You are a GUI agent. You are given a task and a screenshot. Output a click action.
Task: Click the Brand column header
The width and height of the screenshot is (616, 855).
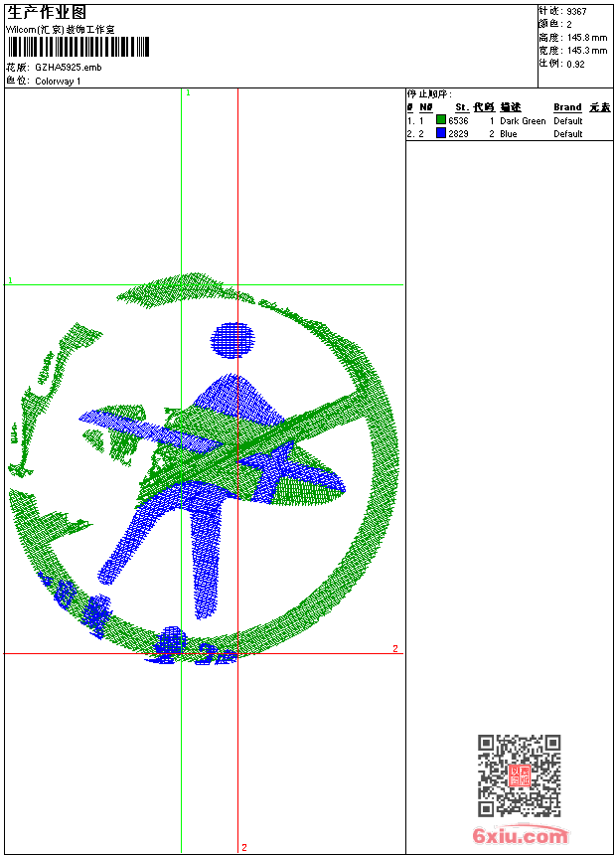(567, 107)
